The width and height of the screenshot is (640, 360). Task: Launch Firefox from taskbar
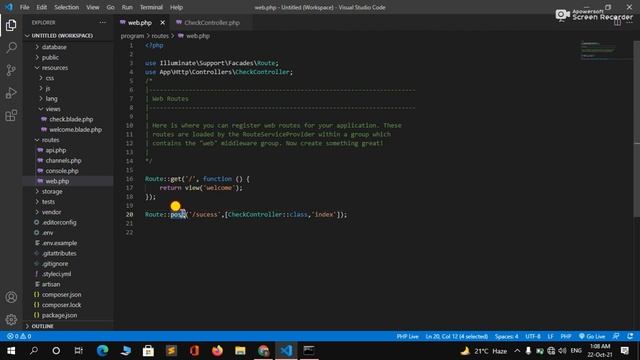[x=217, y=351]
